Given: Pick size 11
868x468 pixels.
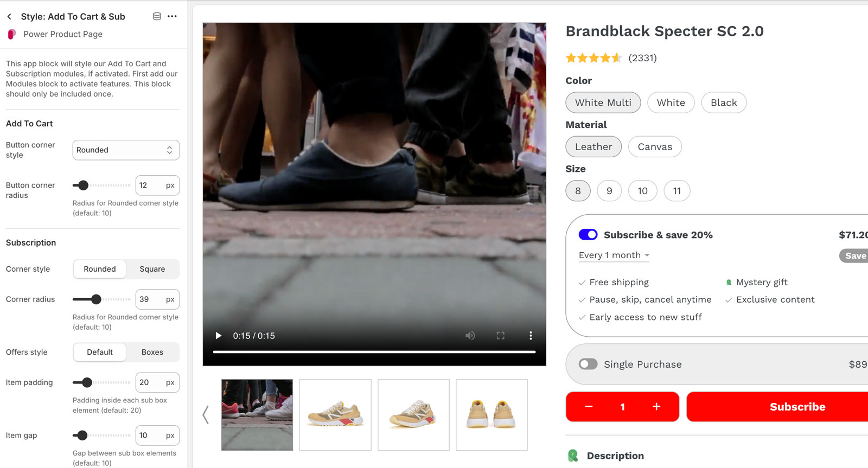Looking at the screenshot, I should click(x=677, y=191).
